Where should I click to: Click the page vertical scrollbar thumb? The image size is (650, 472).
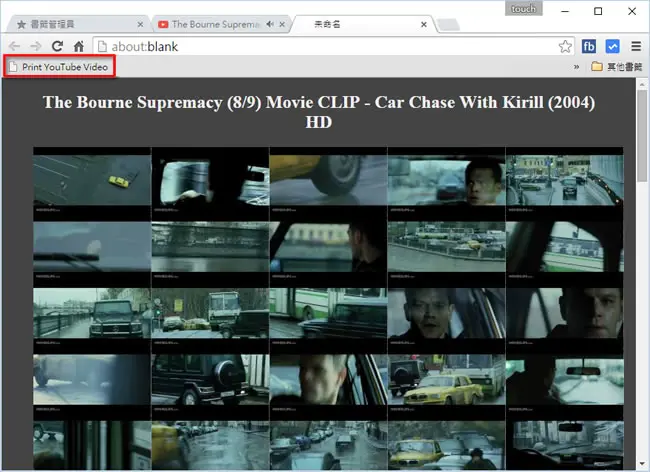[642, 136]
